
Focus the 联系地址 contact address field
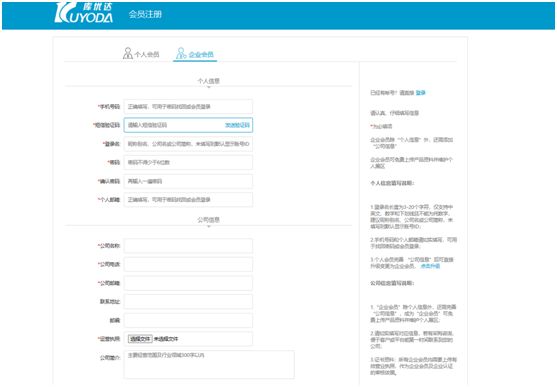(188, 302)
